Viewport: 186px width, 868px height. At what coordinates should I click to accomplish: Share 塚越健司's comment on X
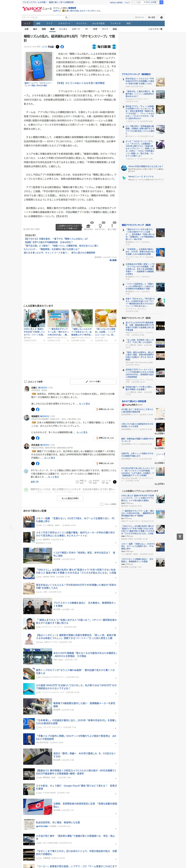[33, 438]
